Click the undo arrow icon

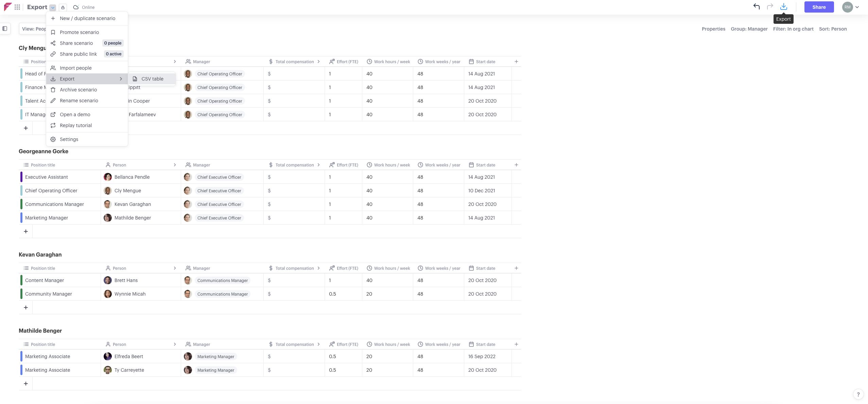757,7
